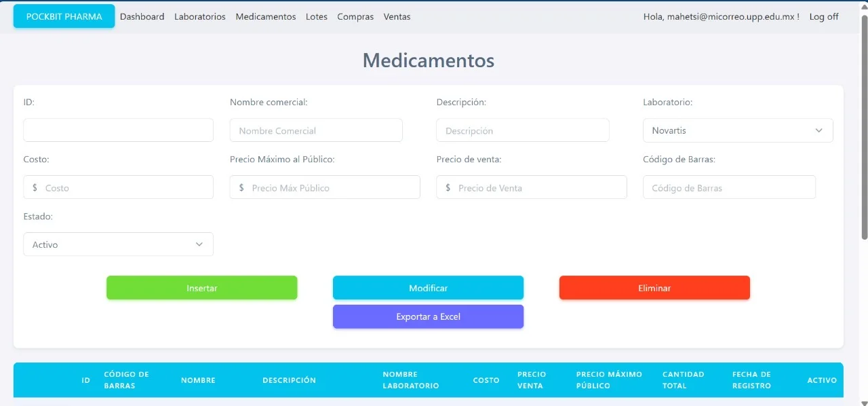Click the Costo amount field
Screen dimensions: 868x406
point(118,187)
